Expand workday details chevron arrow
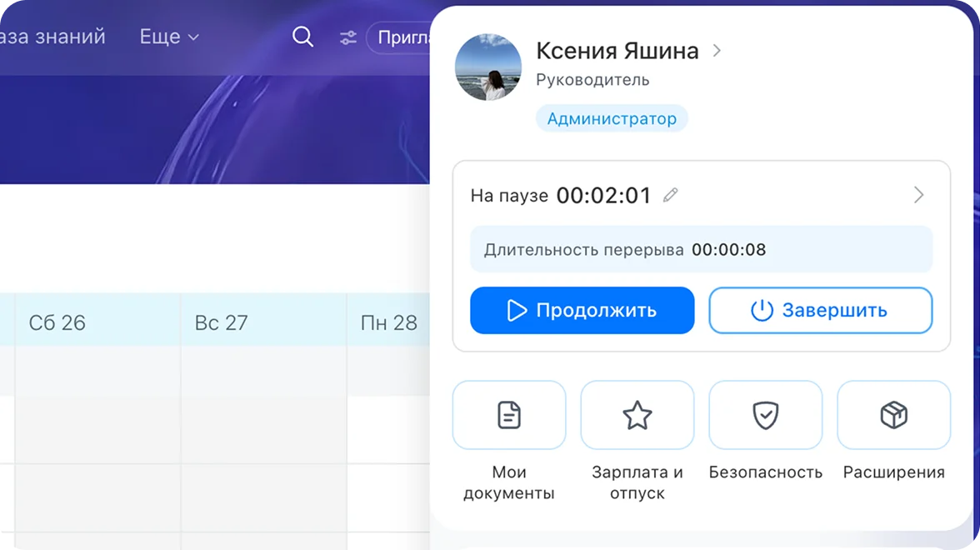980x550 pixels. pos(918,195)
